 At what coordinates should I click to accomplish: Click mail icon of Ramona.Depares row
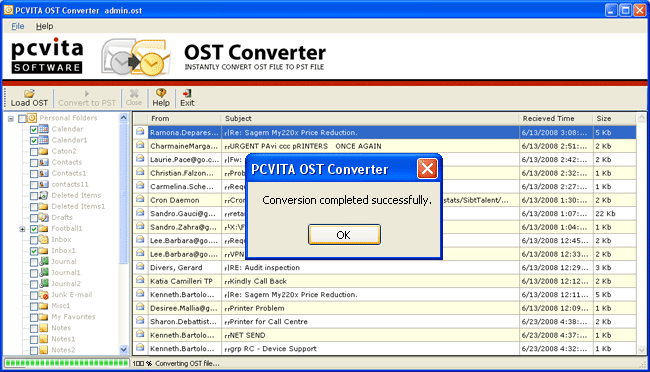(x=140, y=132)
